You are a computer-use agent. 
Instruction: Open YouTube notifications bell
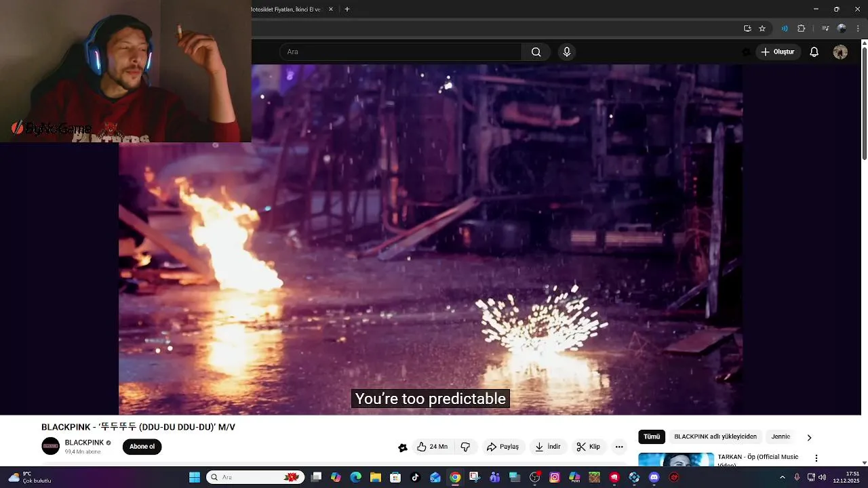pyautogui.click(x=814, y=52)
